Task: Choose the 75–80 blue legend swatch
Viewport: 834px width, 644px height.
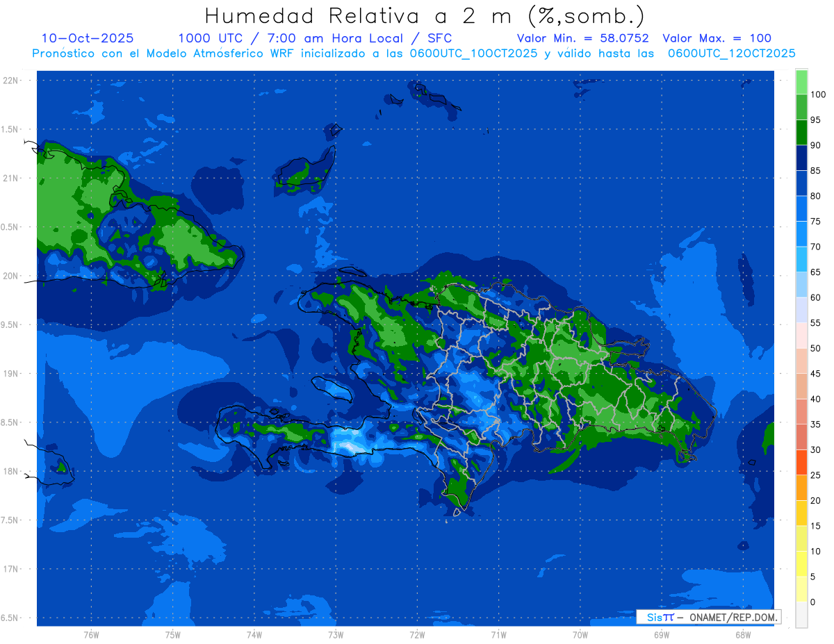Action: (801, 208)
